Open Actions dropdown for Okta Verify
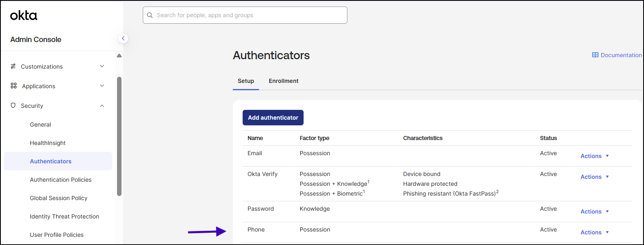The width and height of the screenshot is (644, 245). (x=595, y=177)
